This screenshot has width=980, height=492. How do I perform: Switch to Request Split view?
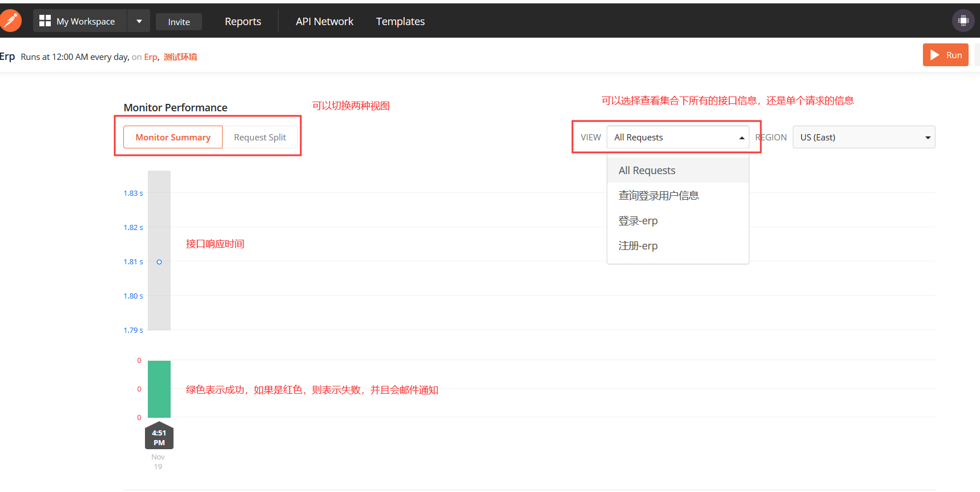pyautogui.click(x=260, y=138)
